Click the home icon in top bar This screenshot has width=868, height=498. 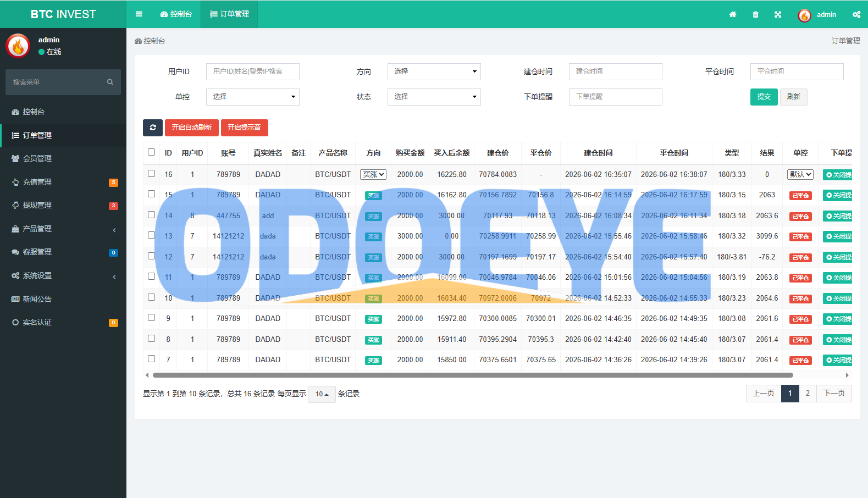pos(733,14)
